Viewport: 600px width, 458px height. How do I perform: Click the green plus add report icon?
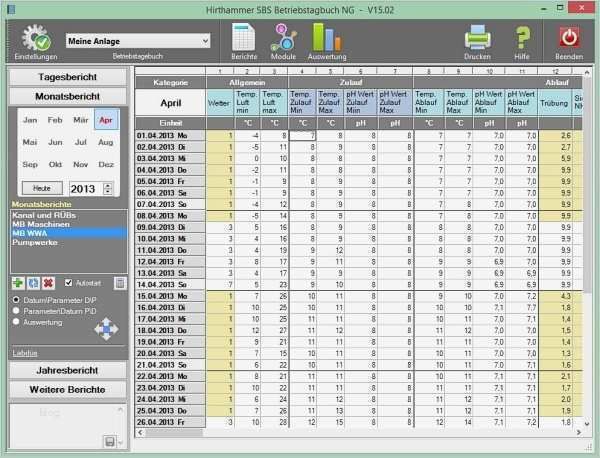[18, 283]
